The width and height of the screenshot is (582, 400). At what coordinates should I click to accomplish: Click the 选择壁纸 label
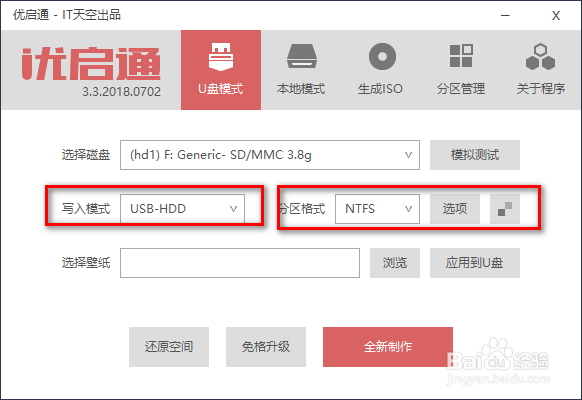[86, 263]
